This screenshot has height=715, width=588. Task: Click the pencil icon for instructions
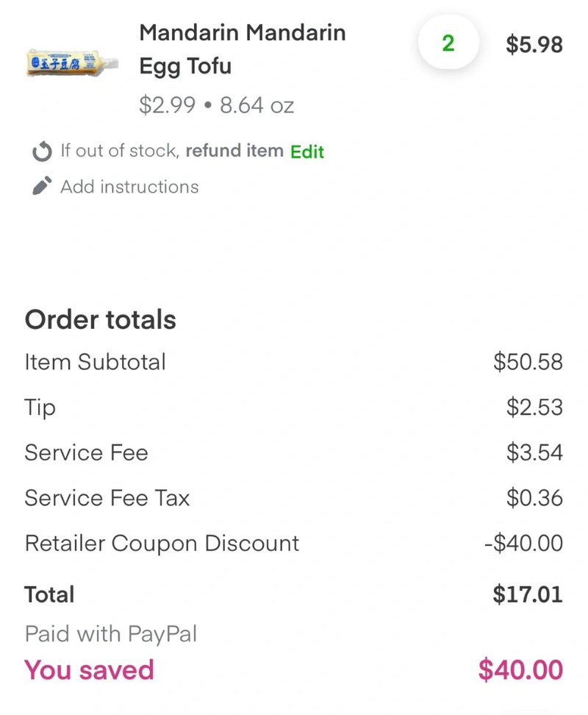click(x=42, y=186)
